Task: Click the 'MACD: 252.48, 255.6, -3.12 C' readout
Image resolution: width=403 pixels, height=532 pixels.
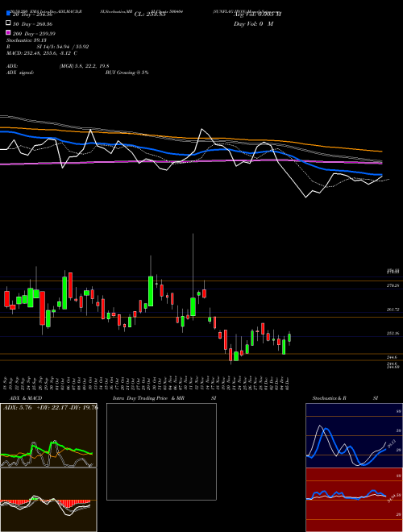Action: click(x=42, y=53)
